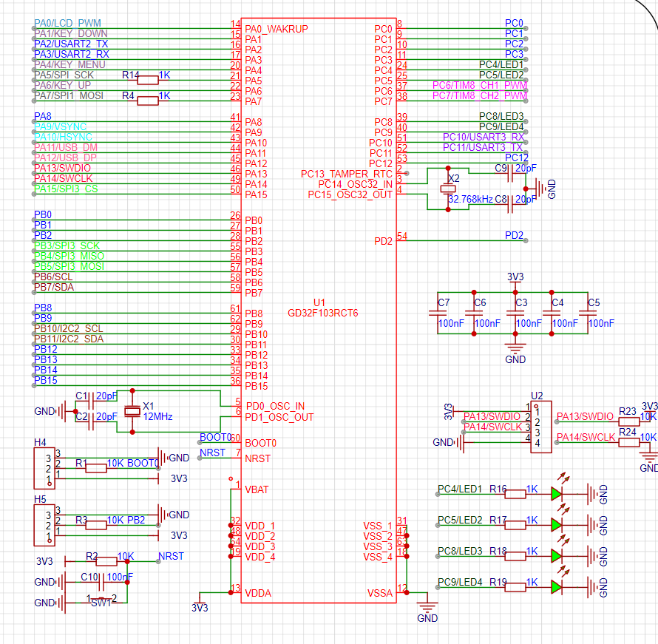
Task: Select capacitor C3 symbol
Action: click(515, 313)
